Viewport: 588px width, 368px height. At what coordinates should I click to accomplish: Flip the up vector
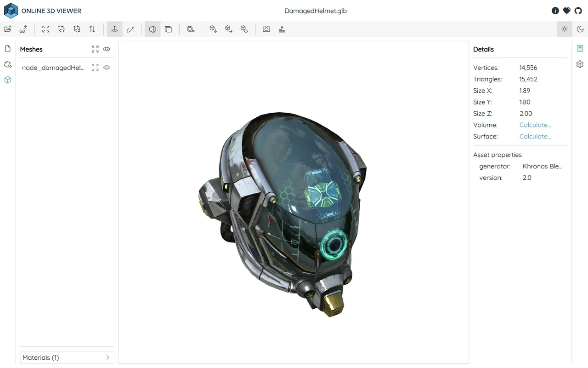click(92, 29)
